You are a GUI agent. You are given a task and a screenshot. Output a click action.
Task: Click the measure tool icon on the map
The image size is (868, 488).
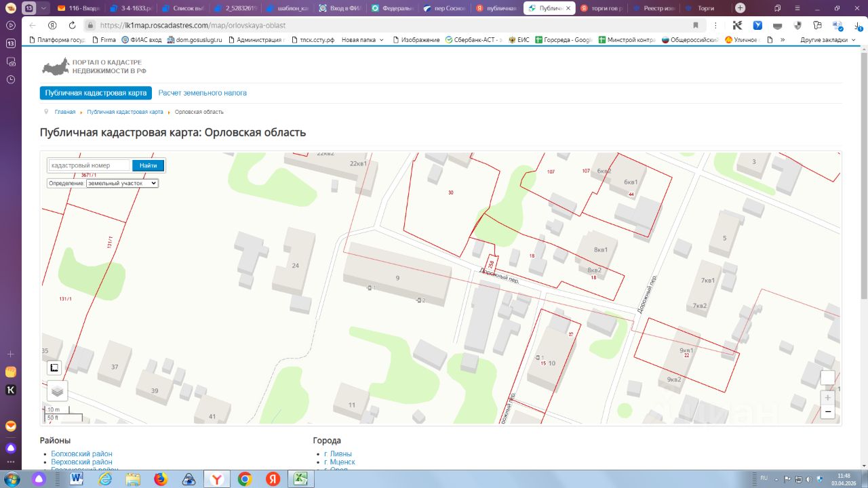pos(55,368)
